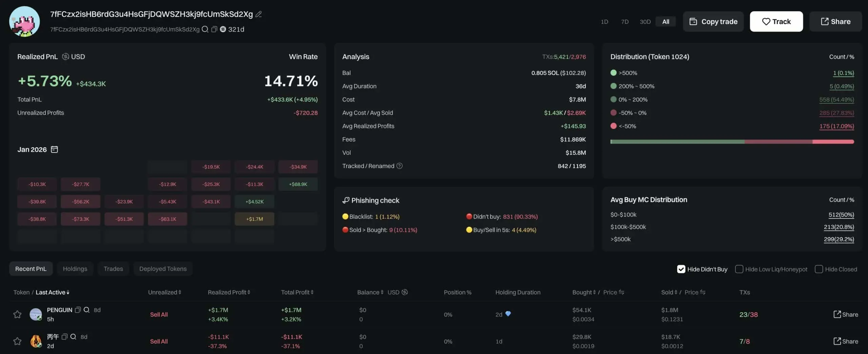The height and width of the screenshot is (354, 868).
Task: Select the +$1.7M calendar day cell
Action: [254, 219]
